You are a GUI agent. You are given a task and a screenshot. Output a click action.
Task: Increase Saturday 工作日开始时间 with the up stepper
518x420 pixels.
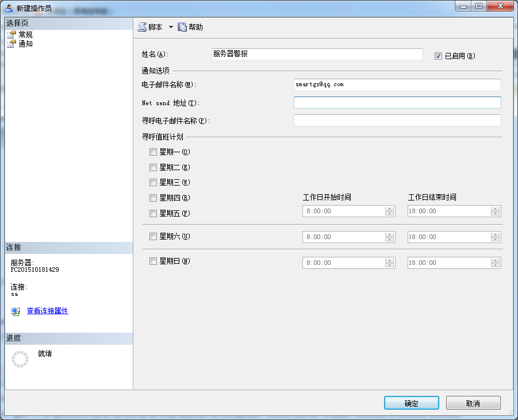(x=390, y=234)
